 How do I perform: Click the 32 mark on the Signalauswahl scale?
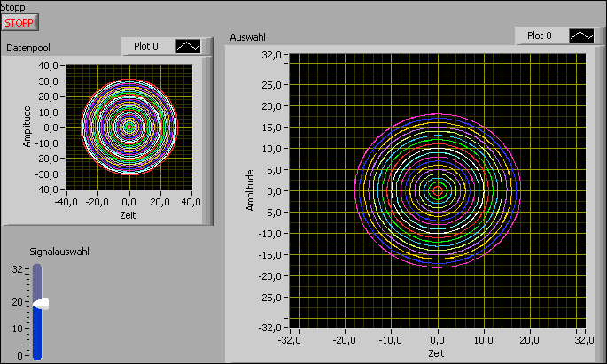click(x=16, y=270)
